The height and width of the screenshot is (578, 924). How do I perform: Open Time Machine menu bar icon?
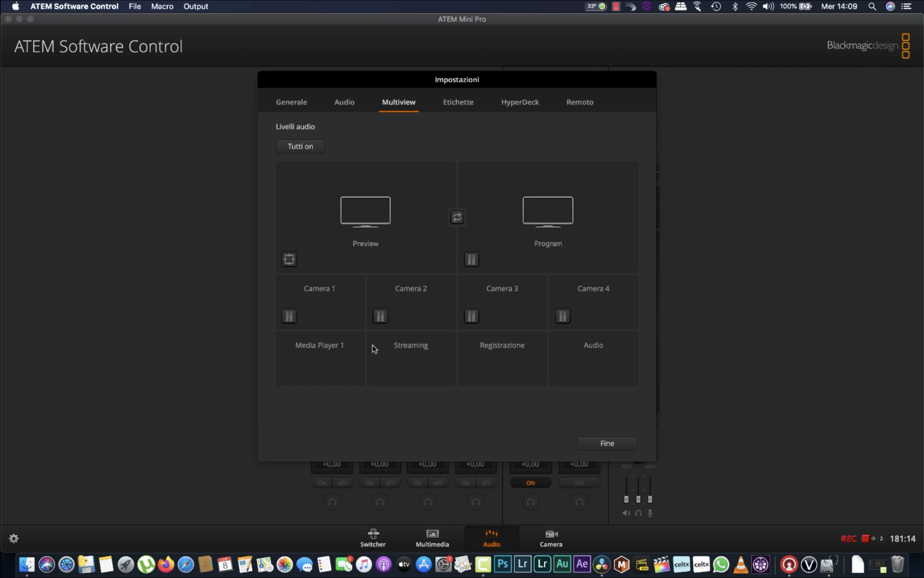pos(716,6)
